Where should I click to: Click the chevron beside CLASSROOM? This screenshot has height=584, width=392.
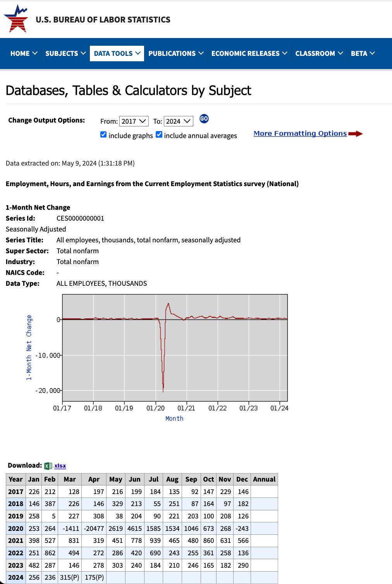(340, 53)
